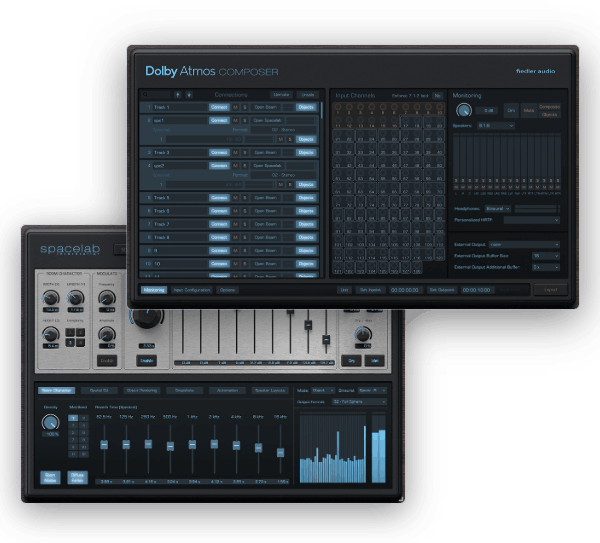
Task: Toggle the Dim button in Monitoring
Action: (511, 110)
